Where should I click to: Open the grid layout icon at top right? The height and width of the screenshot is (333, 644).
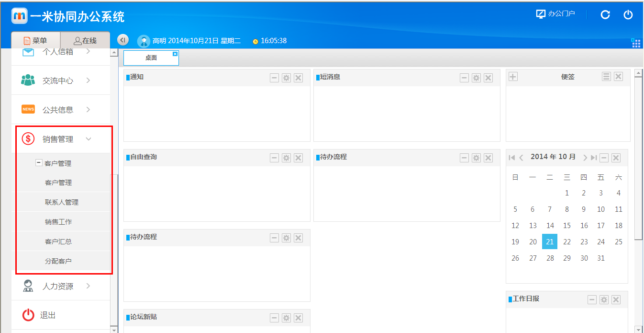click(636, 43)
